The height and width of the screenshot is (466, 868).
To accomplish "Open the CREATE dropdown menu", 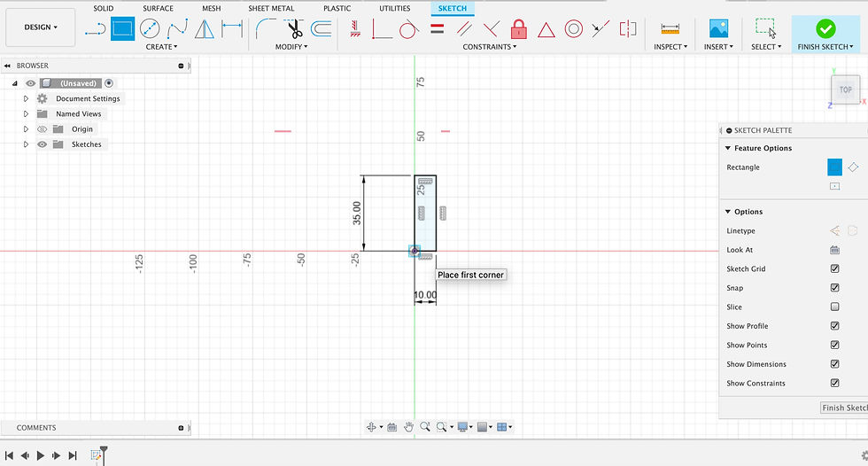I will (x=161, y=47).
